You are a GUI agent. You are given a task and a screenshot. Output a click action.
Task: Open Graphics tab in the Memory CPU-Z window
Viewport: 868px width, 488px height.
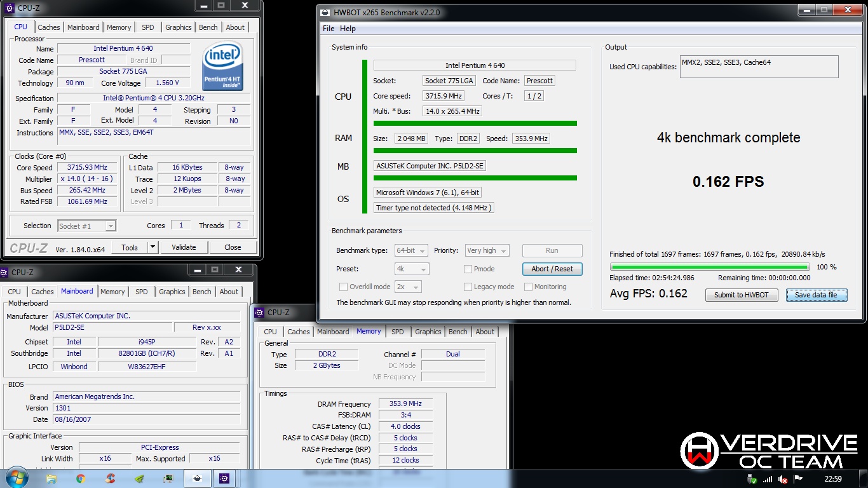(428, 332)
